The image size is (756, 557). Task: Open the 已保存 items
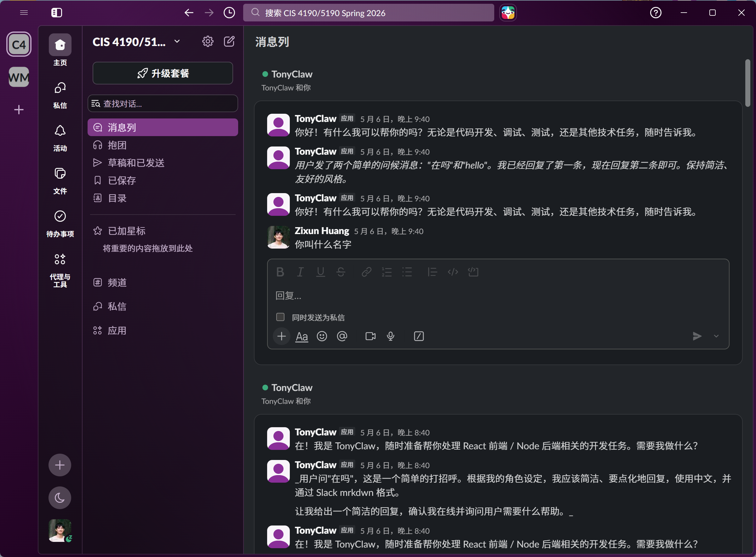click(163, 181)
